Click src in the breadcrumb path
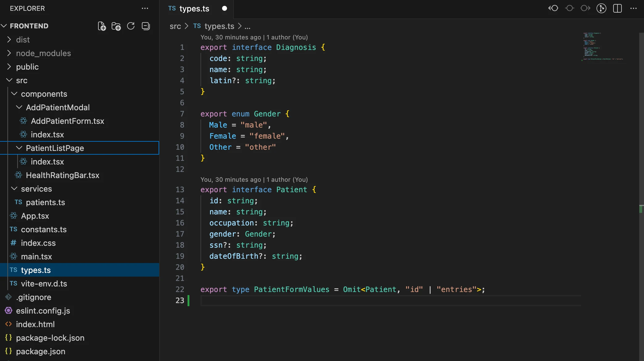 [x=175, y=26]
